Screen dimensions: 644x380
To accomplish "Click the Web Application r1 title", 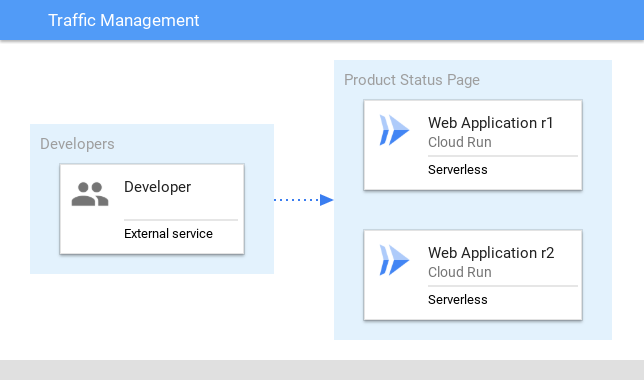I will pyautogui.click(x=490, y=123).
